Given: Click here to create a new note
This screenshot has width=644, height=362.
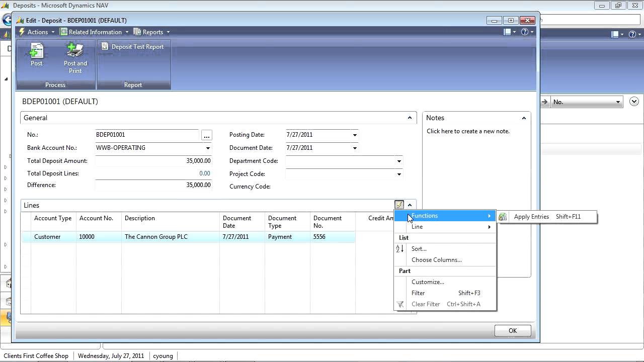Looking at the screenshot, I should click(x=468, y=131).
